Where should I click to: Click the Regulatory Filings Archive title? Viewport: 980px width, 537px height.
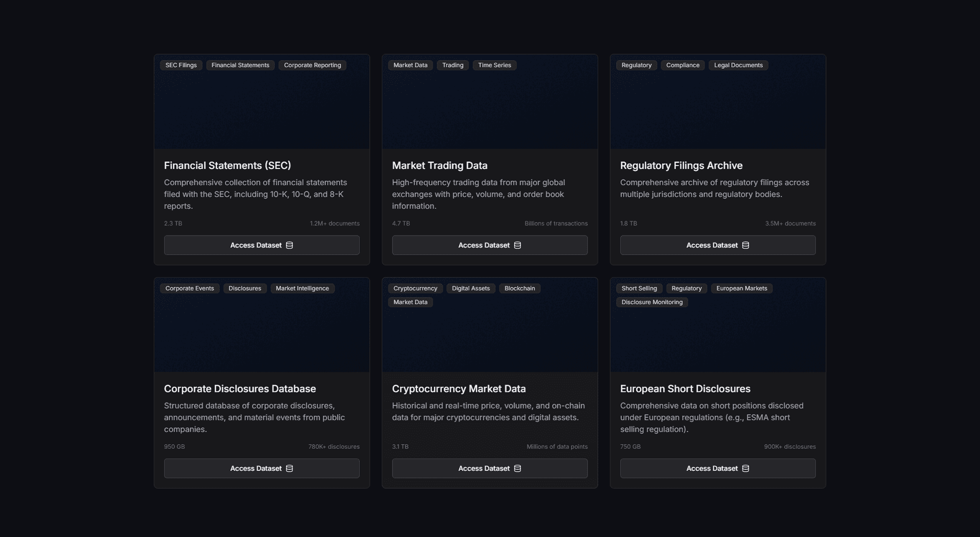pos(681,166)
